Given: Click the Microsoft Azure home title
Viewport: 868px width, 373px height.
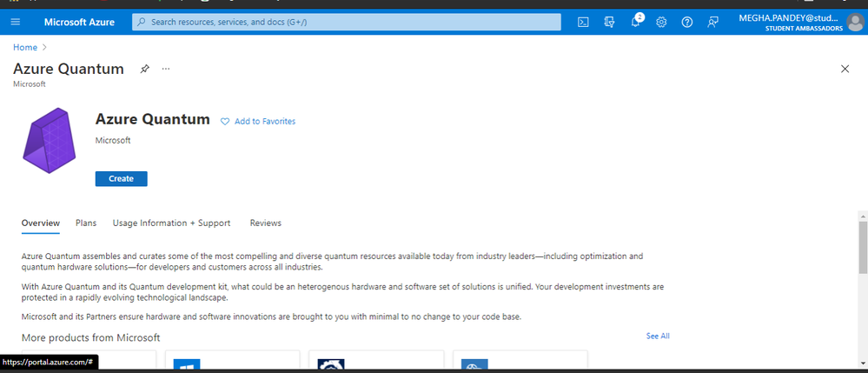Looking at the screenshot, I should 79,22.
